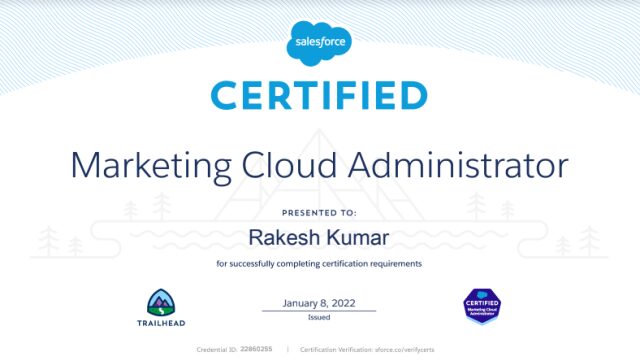Click the Issued label below the date

(x=319, y=317)
